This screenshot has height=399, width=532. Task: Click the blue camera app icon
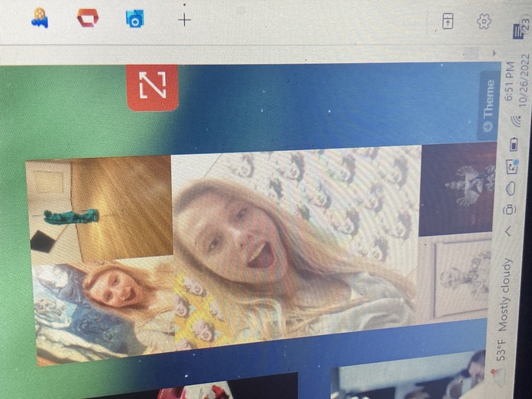134,18
